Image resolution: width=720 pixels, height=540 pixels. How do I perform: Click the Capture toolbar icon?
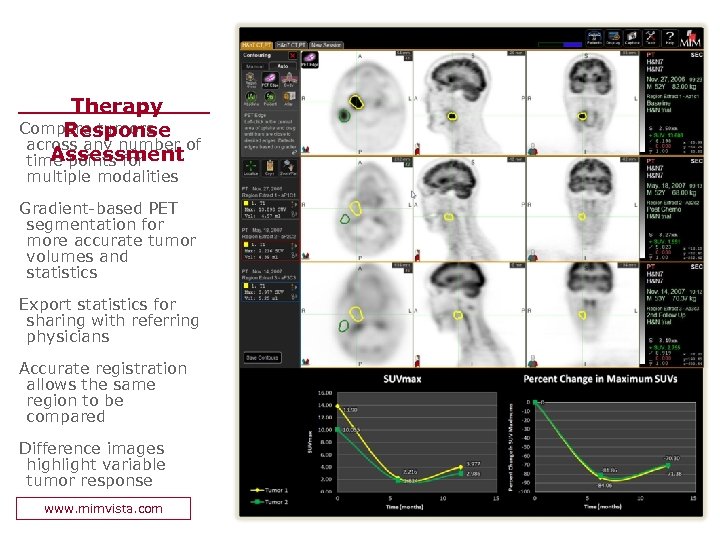632,38
